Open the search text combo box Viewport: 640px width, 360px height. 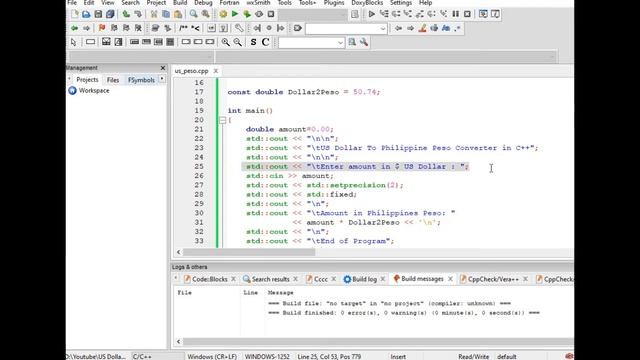coord(311,42)
